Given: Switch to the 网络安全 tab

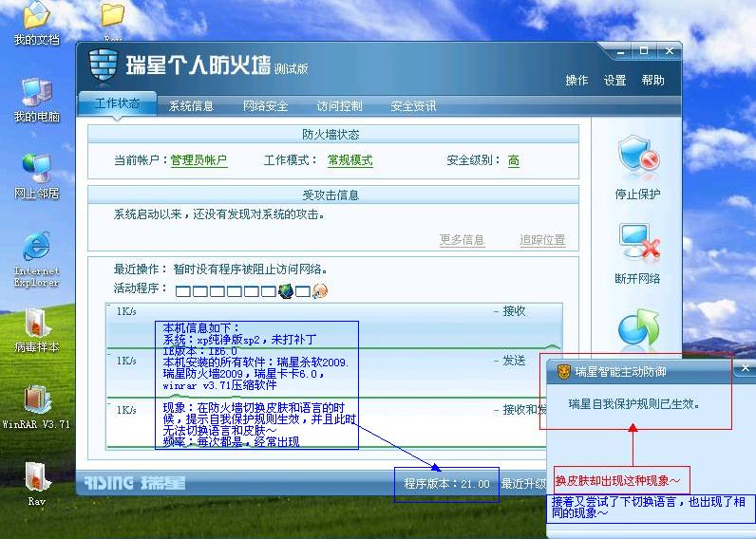Looking at the screenshot, I should click(x=265, y=106).
